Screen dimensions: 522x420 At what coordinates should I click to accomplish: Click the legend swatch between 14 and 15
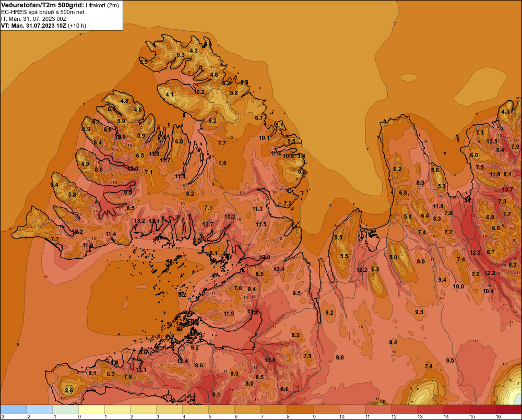[456, 410]
